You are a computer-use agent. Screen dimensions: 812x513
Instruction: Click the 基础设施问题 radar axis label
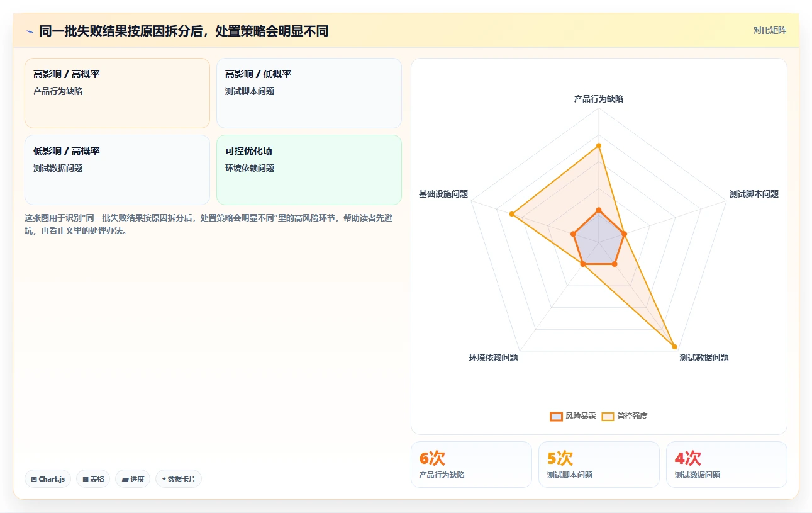443,194
